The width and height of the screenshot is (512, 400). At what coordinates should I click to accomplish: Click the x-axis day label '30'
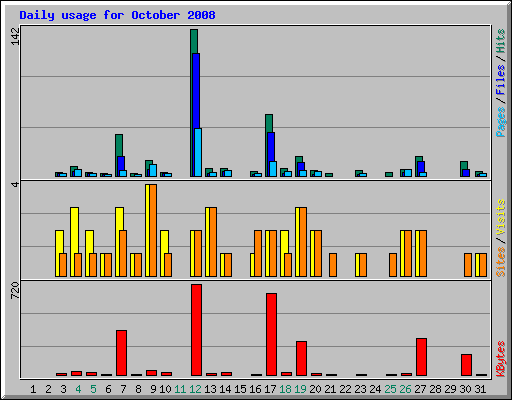[465, 389]
